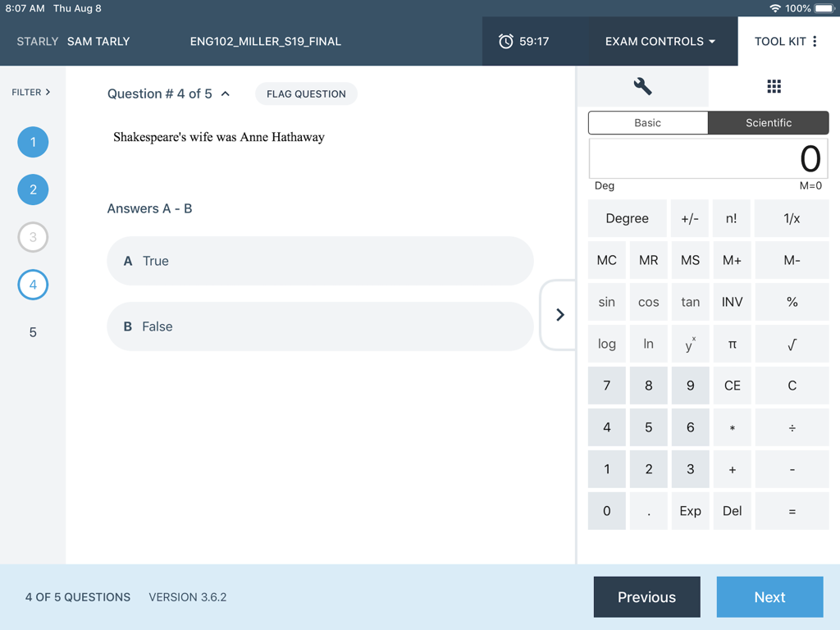This screenshot has height=630, width=840.
Task: Click the calculator display field
Action: tap(707, 158)
